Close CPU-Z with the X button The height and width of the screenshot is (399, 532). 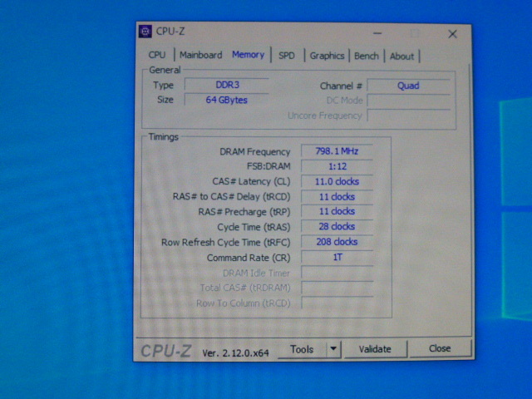[x=452, y=34]
